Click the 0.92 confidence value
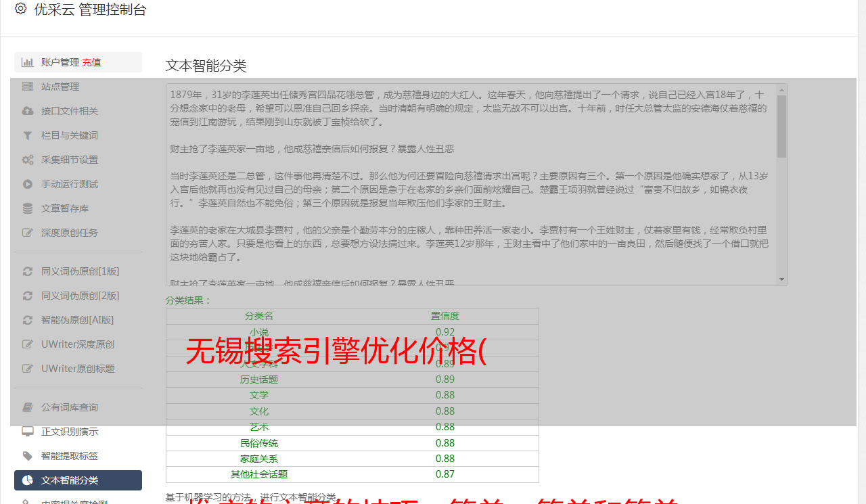Viewport: 866px width, 504px height. point(445,331)
